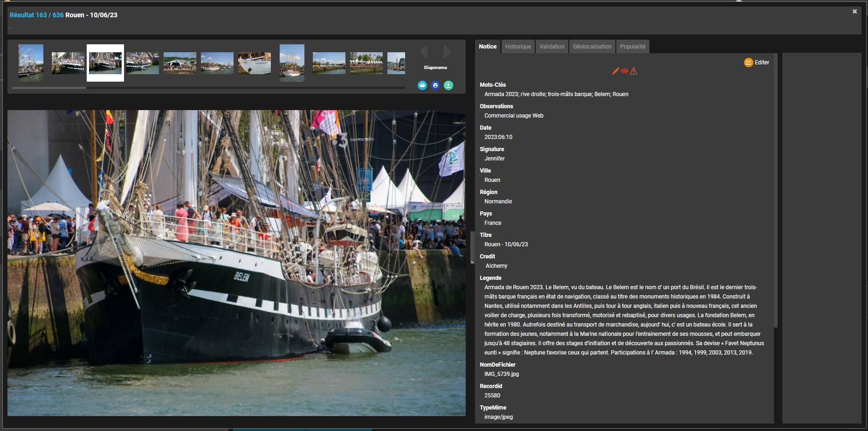Add the photo to the basket

422,85
